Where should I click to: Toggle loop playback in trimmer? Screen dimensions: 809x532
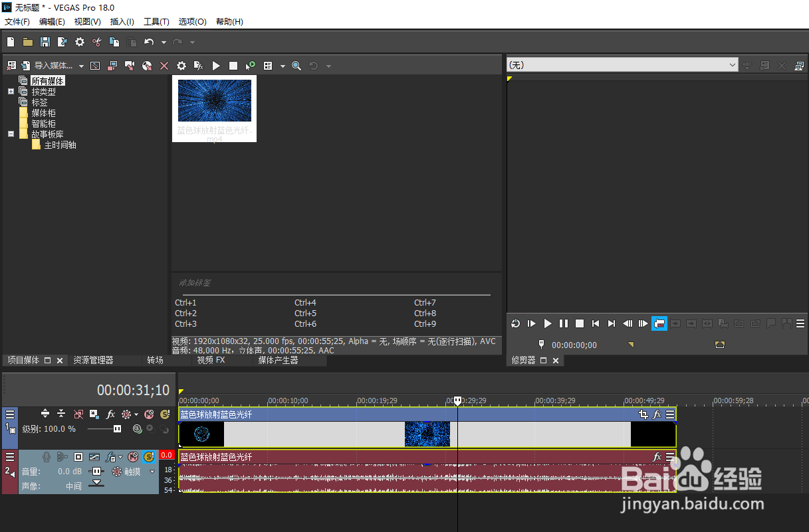point(516,323)
